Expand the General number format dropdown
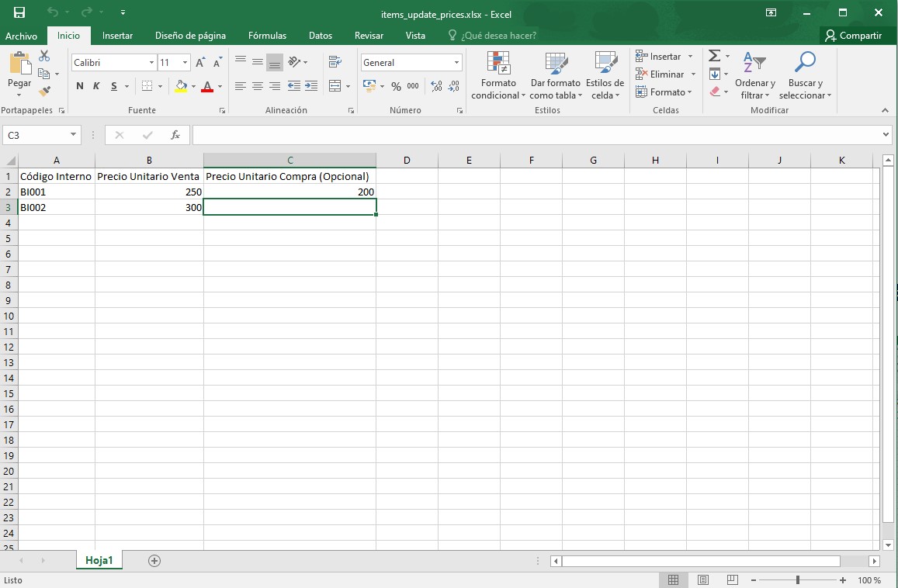Viewport: 898px width, 588px height. (456, 63)
